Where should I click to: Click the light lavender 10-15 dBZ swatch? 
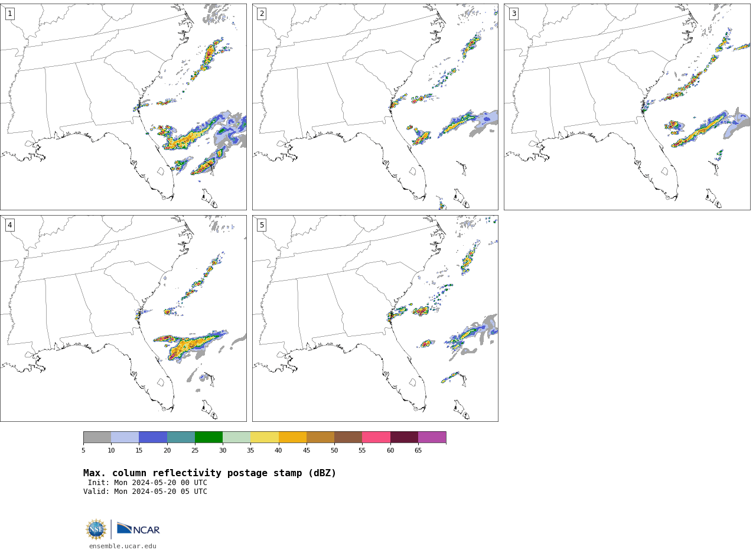[x=125, y=437]
